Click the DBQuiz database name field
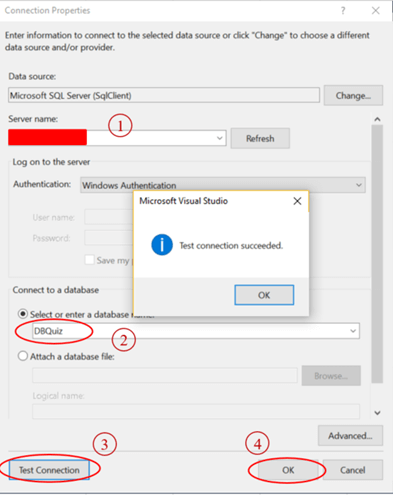The image size is (393, 495). (196, 331)
